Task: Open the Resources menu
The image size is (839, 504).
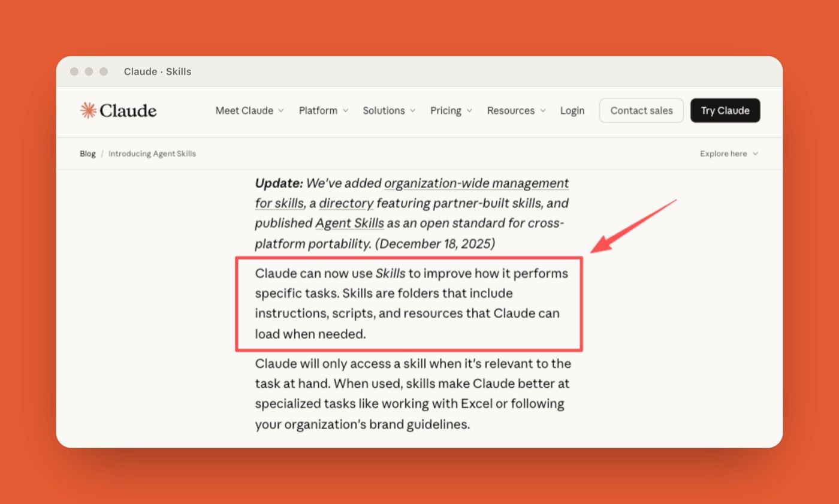Action: [x=516, y=110]
